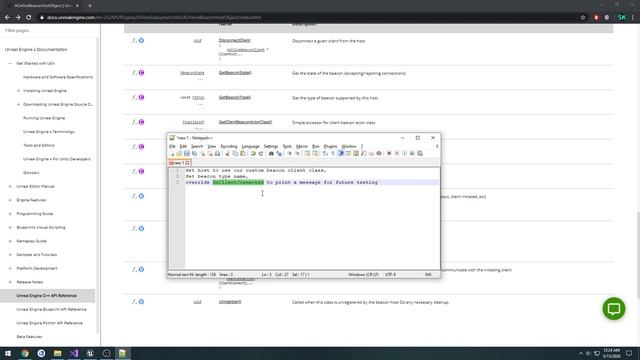Expand the 'Samples and Tutorials' tree node
Viewport: 640px width, 360px height.
(10, 255)
